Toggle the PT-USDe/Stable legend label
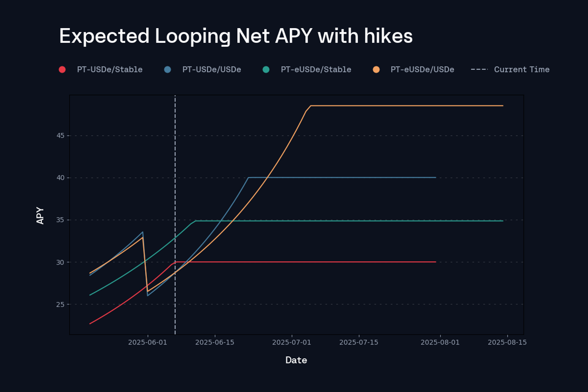The height and width of the screenshot is (392, 588). (110, 70)
